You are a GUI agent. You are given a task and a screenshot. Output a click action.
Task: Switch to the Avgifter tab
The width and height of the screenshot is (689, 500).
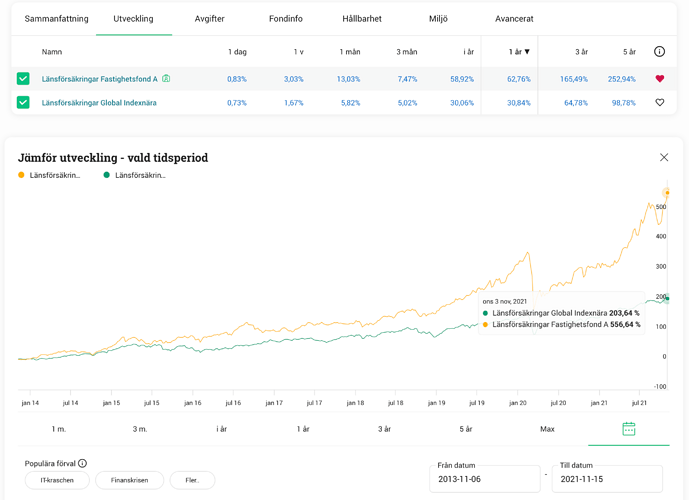pyautogui.click(x=210, y=19)
